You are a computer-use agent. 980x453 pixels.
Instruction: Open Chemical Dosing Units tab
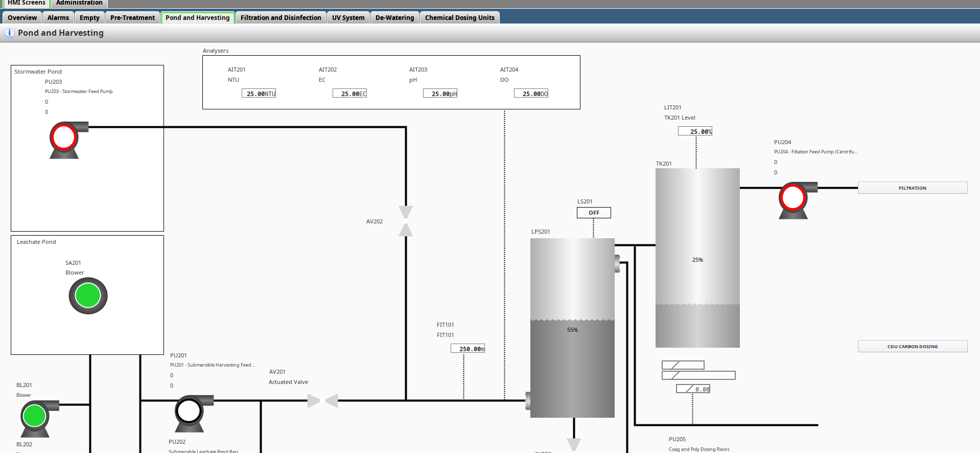coord(460,17)
